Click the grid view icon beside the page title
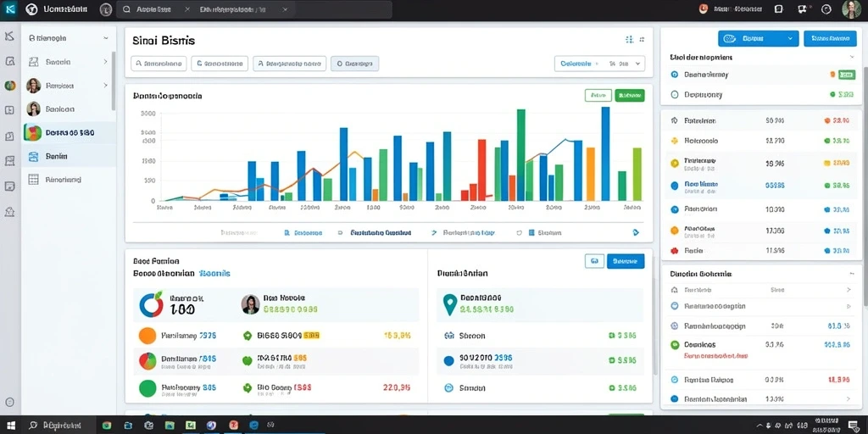868x434 pixels. coord(629,40)
